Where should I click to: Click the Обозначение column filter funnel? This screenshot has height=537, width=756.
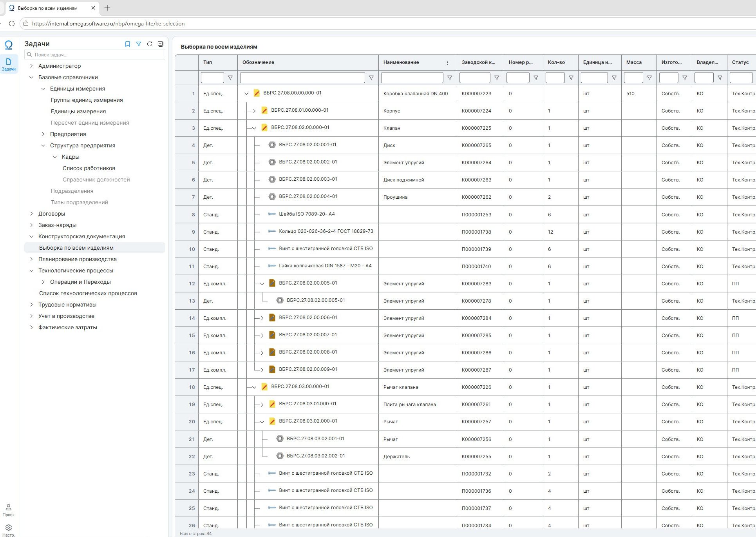tap(371, 78)
